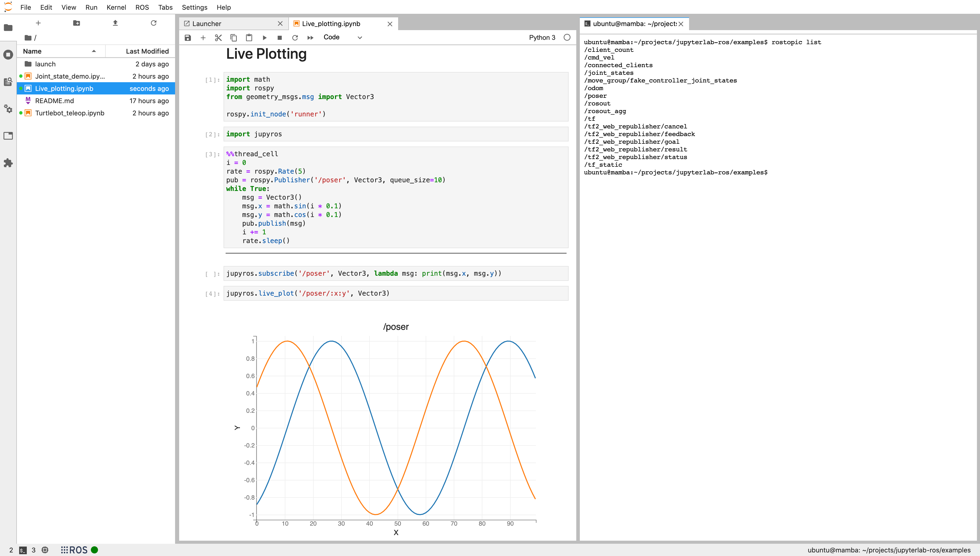Open the File Browser sidebar panel
The width and height of the screenshot is (980, 556).
[x=8, y=28]
